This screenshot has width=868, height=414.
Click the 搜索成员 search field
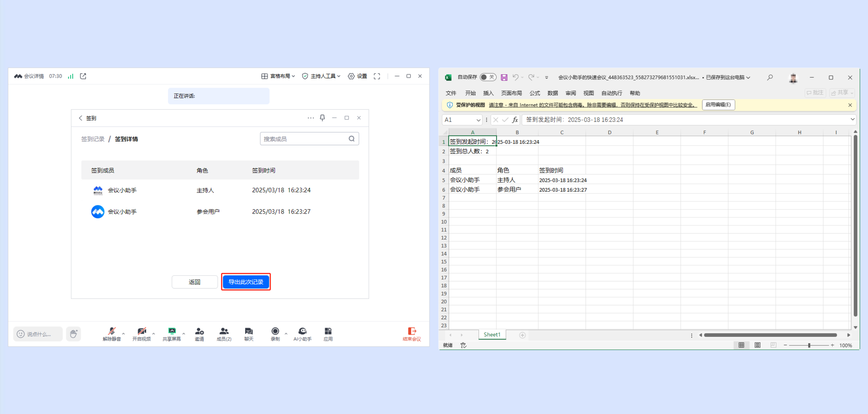pyautogui.click(x=309, y=139)
